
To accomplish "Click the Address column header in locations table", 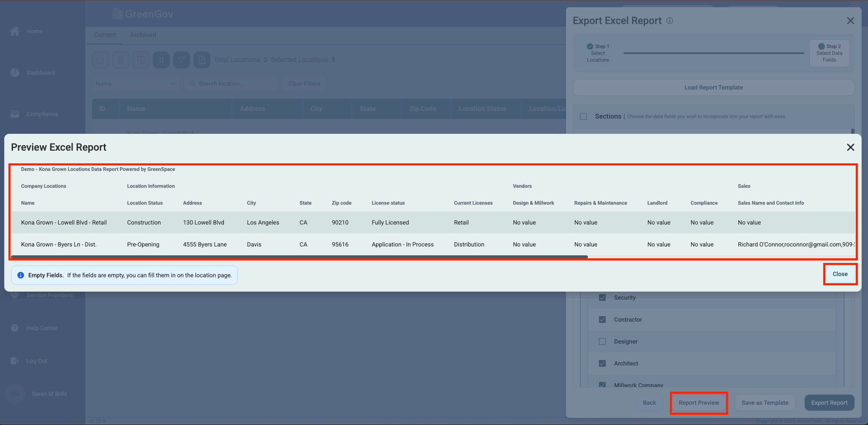I will 252,109.
